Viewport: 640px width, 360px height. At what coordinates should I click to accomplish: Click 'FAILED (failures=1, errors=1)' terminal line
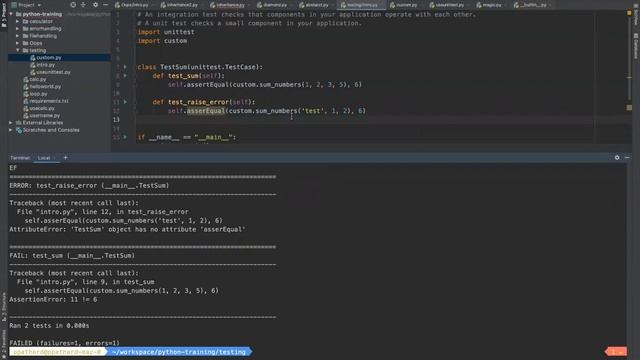[x=64, y=343]
